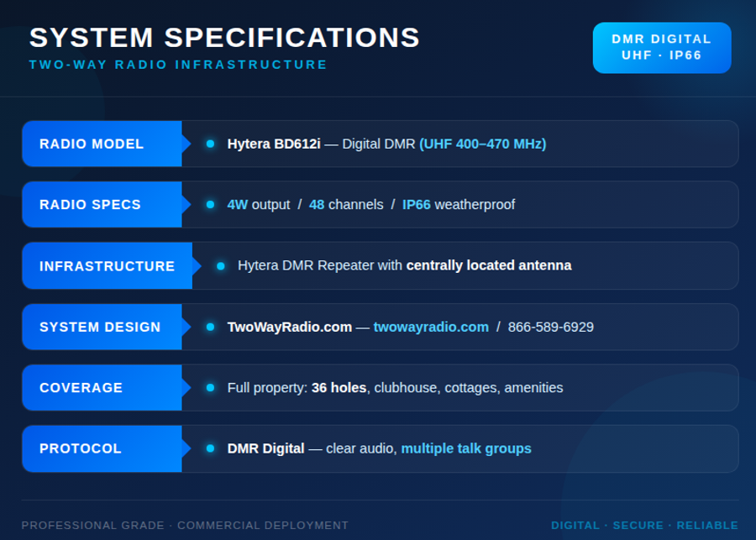Click the PROFESSIONAL GRADE · COMMERCIAL DEPLOYMENT footer text
The height and width of the screenshot is (540, 756).
[185, 525]
